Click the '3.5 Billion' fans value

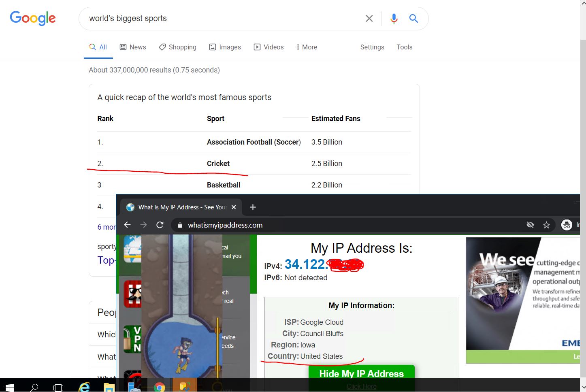pos(327,142)
